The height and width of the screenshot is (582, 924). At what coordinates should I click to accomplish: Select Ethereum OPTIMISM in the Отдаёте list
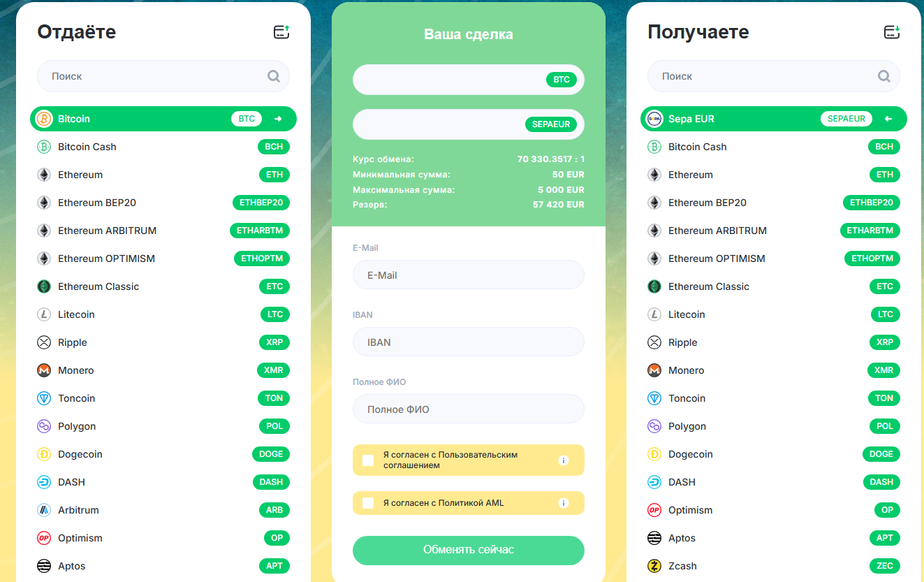[x=163, y=259]
